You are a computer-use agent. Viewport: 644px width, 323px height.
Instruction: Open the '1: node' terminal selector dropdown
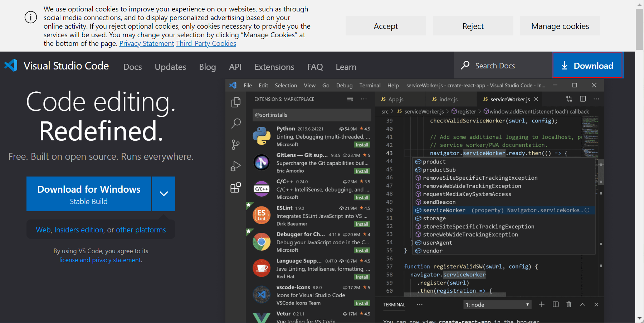497,305
